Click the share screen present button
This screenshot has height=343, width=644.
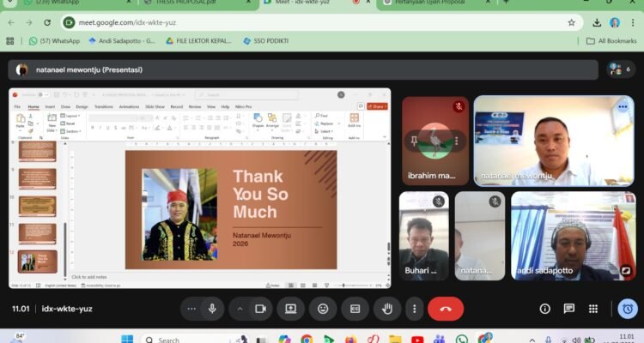[291, 309]
